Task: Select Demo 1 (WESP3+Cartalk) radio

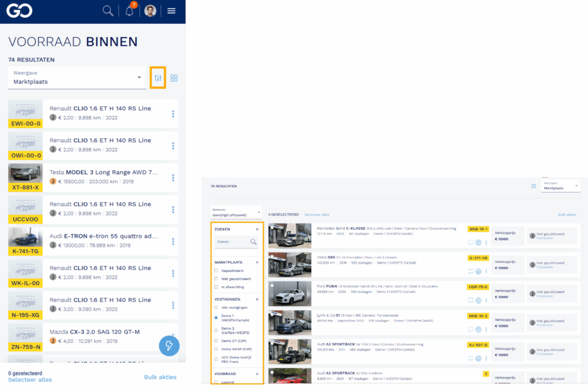Action: (216, 318)
